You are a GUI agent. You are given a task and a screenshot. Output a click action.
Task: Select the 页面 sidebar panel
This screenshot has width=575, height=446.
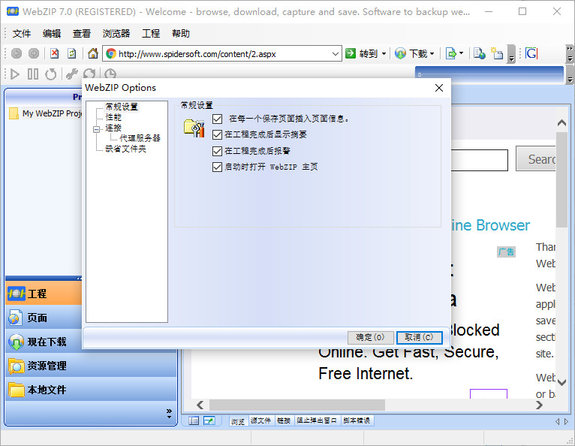tap(44, 318)
